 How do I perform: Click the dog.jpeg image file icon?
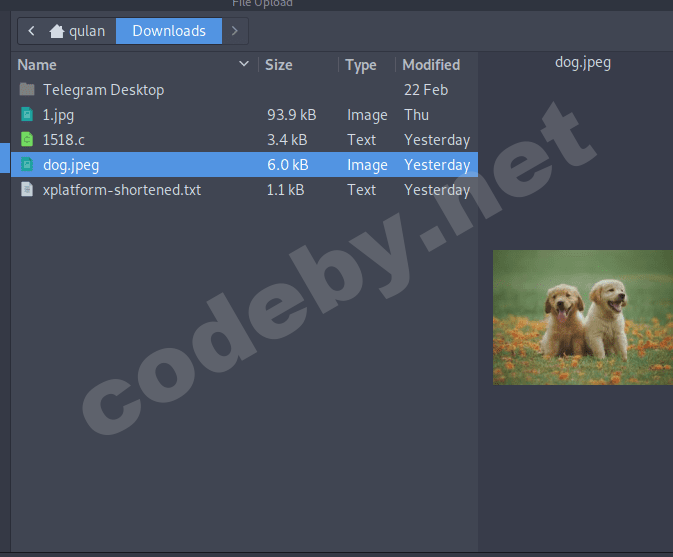27,164
